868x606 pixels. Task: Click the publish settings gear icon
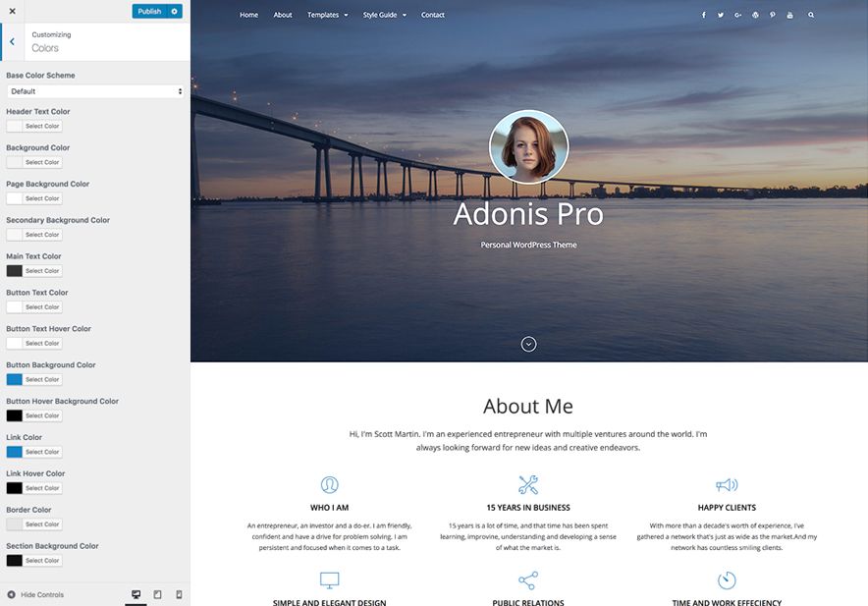[175, 12]
